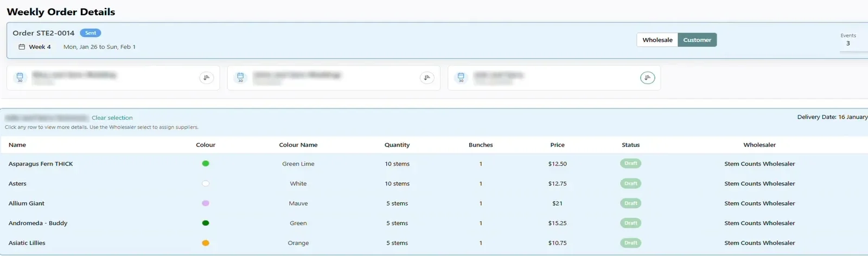Screen dimensions: 868x256
Task: Open the Andromeda - Buddy row
Action: pyautogui.click(x=434, y=223)
